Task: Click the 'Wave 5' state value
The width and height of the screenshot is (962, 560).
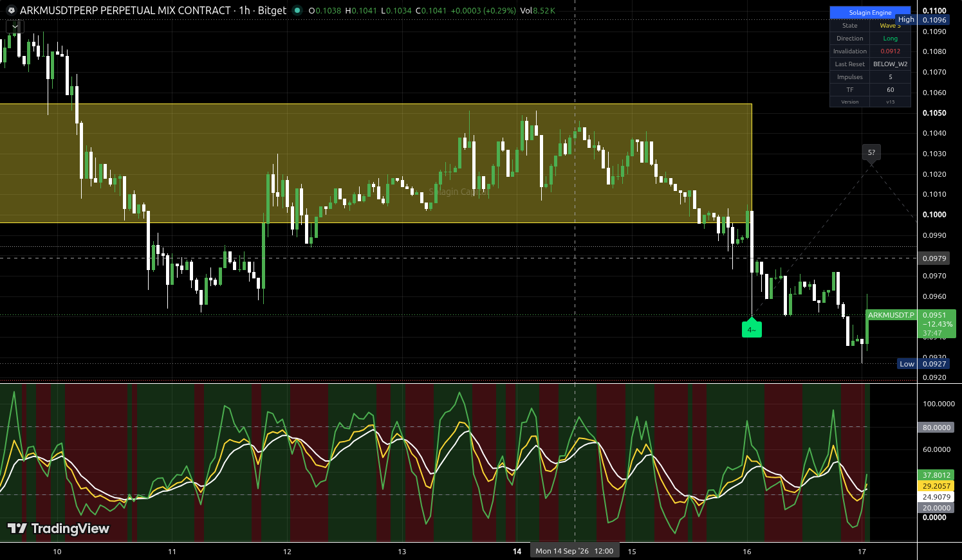Action: coord(891,26)
